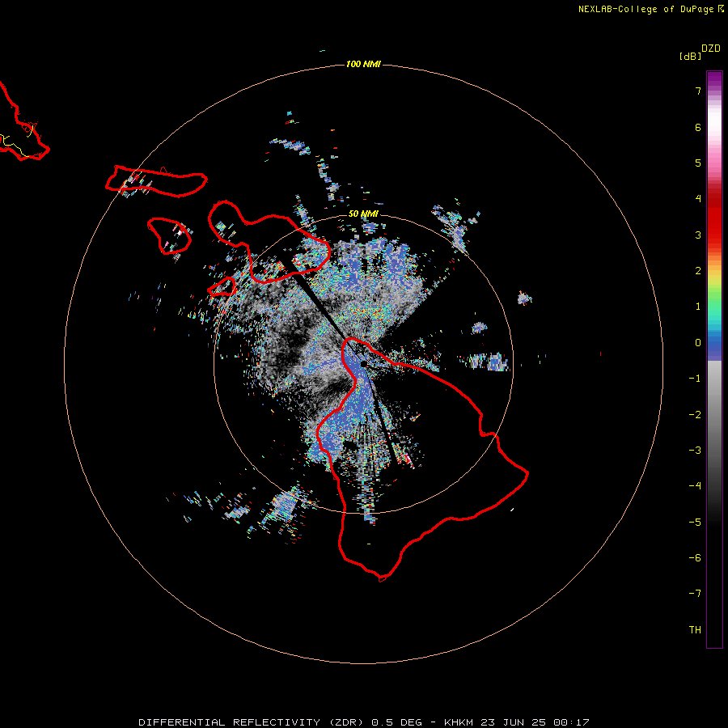The image size is (728, 728).
Task: Click the 2 value on color scale
Action: coord(698,271)
